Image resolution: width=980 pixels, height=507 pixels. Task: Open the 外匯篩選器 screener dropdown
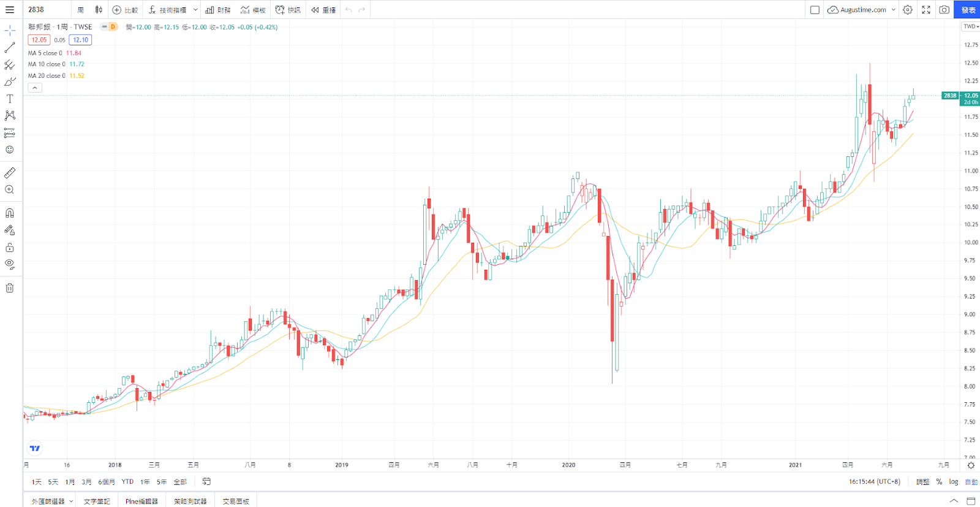pos(52,501)
